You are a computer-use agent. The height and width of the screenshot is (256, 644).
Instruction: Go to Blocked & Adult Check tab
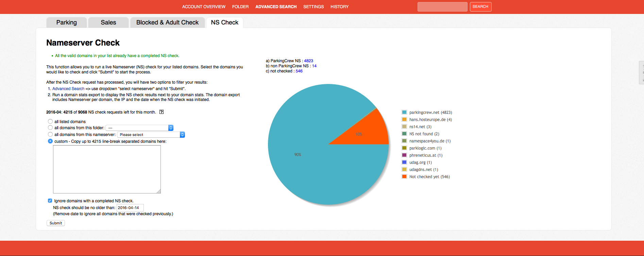[167, 22]
